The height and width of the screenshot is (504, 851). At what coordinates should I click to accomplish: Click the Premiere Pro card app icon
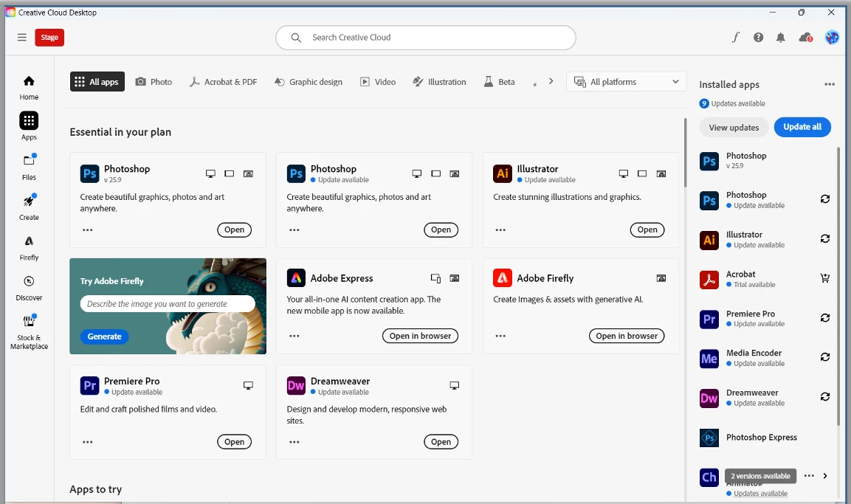point(89,386)
